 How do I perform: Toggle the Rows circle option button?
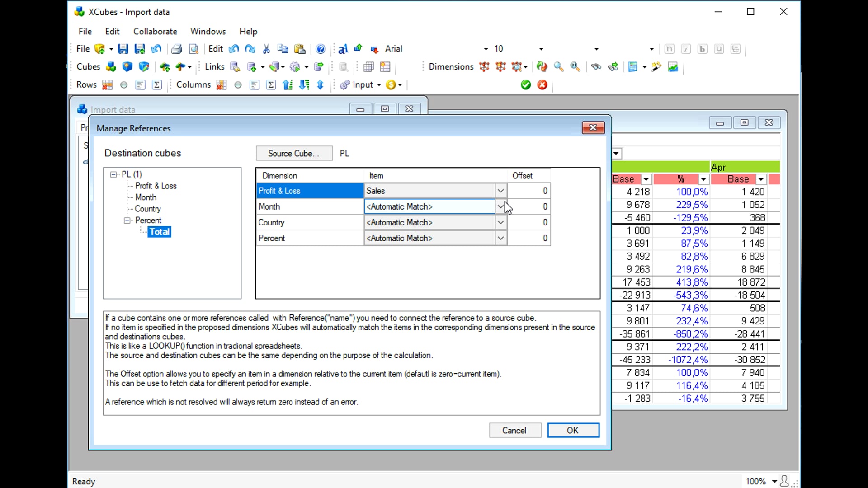tap(124, 85)
